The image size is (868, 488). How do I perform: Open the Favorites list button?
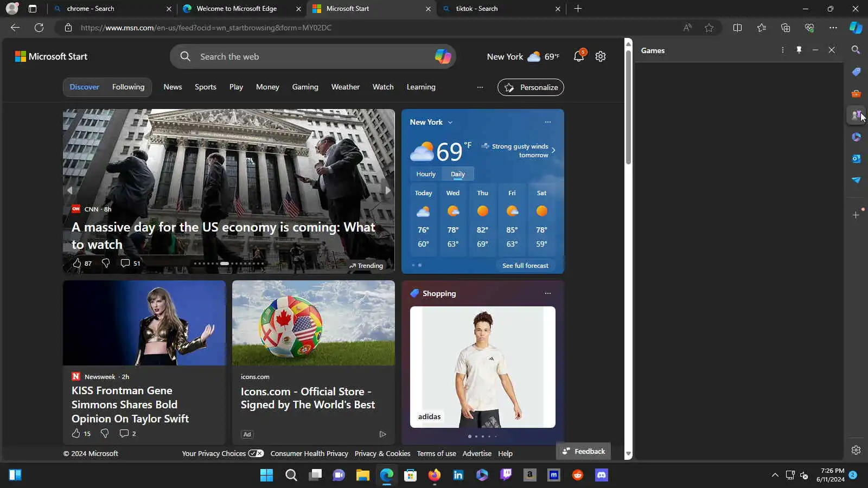coord(762,28)
